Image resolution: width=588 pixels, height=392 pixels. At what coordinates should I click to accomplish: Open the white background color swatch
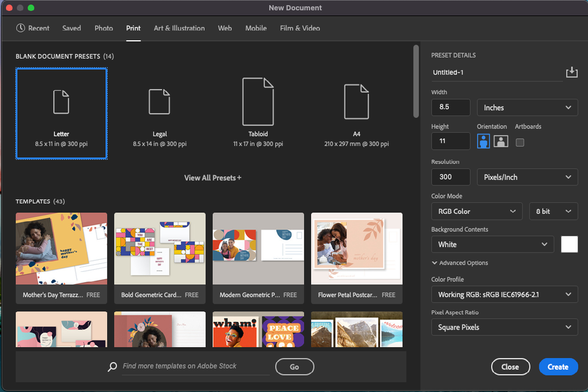click(569, 244)
